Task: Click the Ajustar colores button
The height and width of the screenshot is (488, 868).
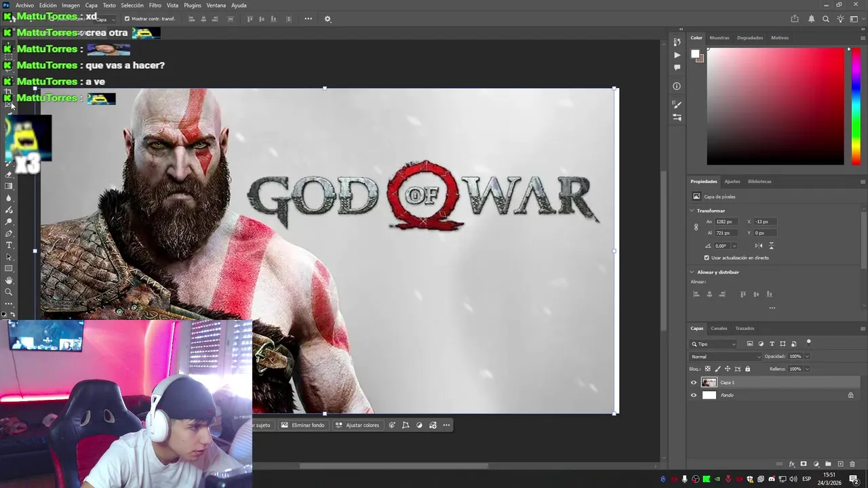Action: [357, 426]
